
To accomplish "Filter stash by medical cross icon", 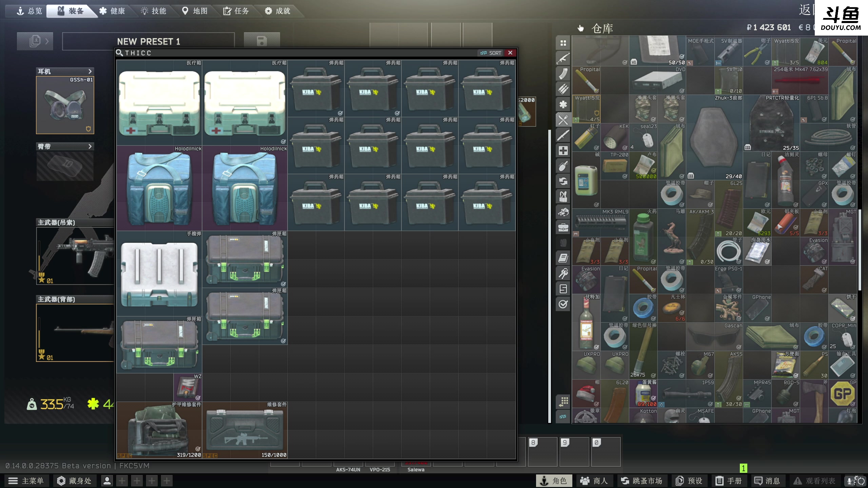I will click(563, 150).
